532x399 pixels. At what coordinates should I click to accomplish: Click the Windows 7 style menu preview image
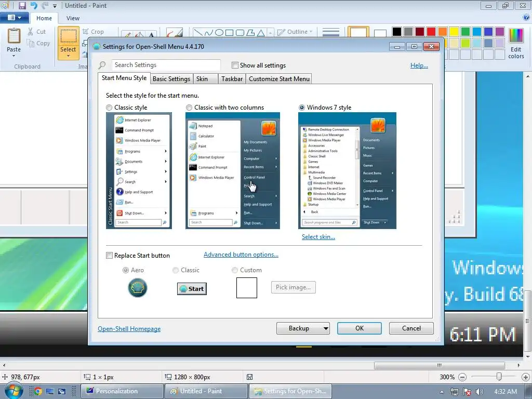tap(347, 170)
